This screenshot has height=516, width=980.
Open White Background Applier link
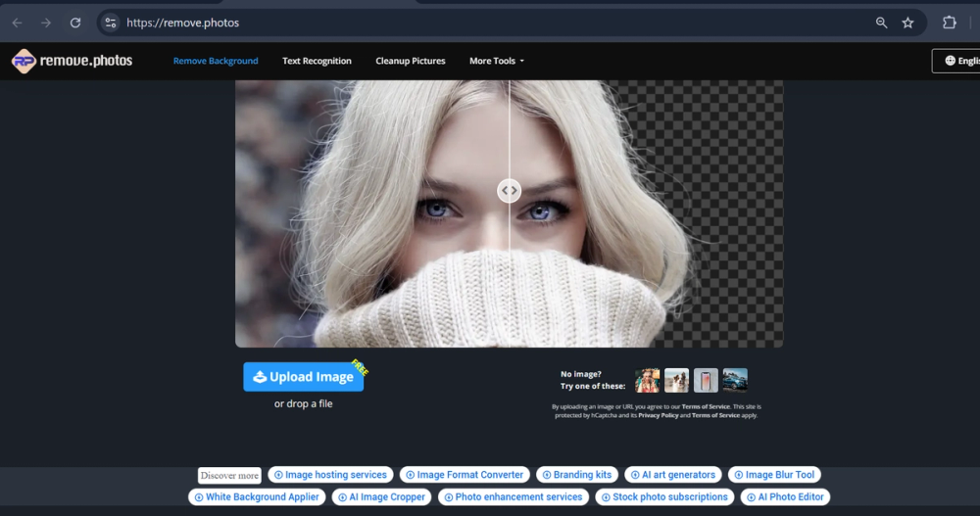click(x=257, y=497)
